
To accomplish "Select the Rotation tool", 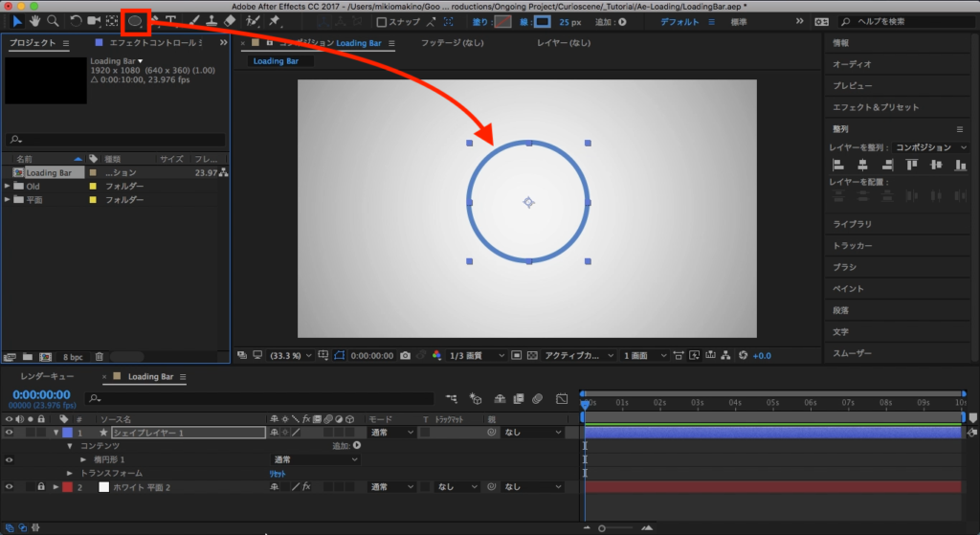I will pos(76,20).
